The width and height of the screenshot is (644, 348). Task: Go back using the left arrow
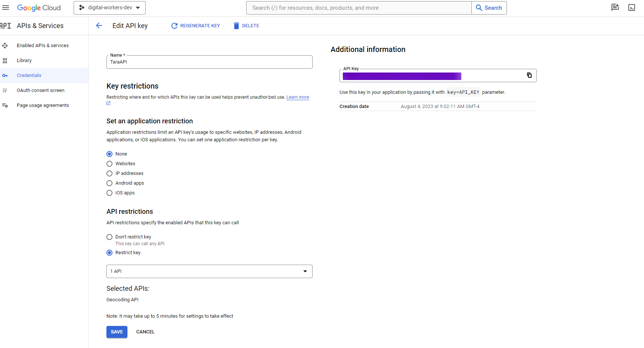99,25
